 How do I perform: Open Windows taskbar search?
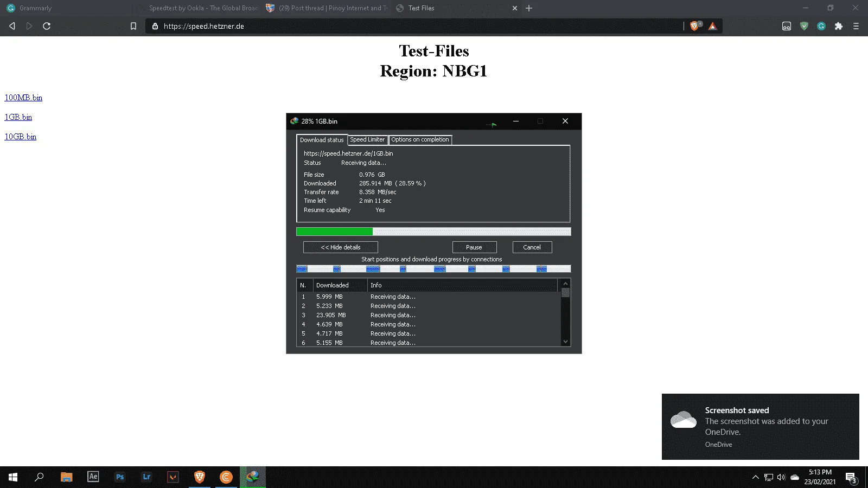click(39, 477)
